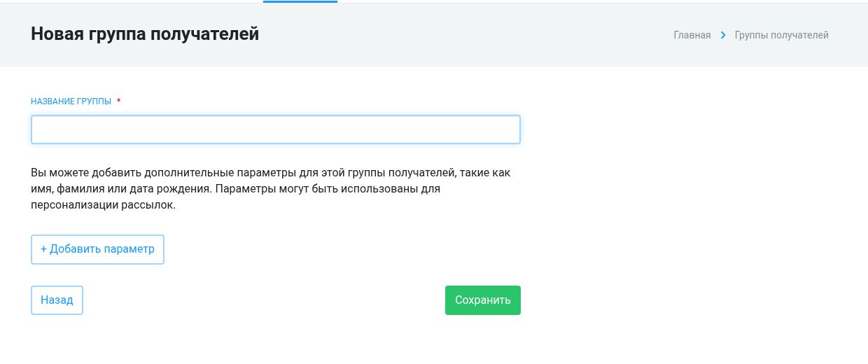This screenshot has width=868, height=364.
Task: Click the 'НАЗВАНИЕ ГРУППЫ' field label
Action: (x=71, y=101)
